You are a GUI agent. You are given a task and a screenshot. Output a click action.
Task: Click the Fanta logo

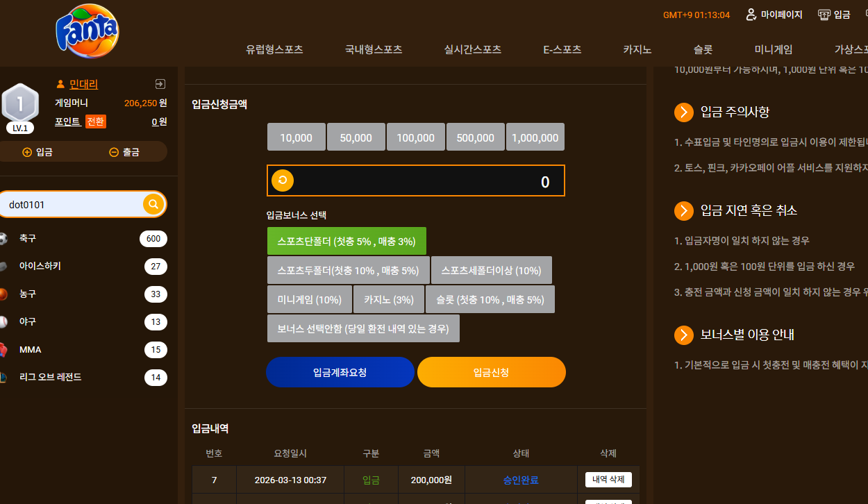click(x=87, y=31)
